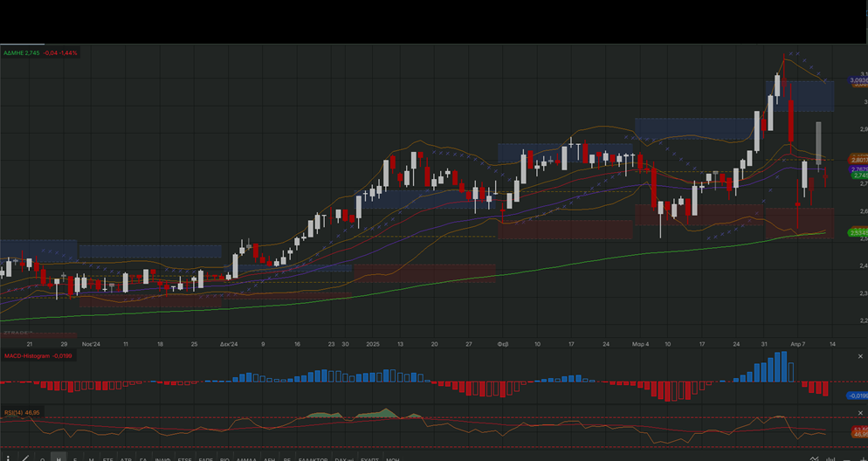Click the MACD-Histogram -0,0199 indicator label
Viewport: 868px width, 461px height.
(38, 356)
